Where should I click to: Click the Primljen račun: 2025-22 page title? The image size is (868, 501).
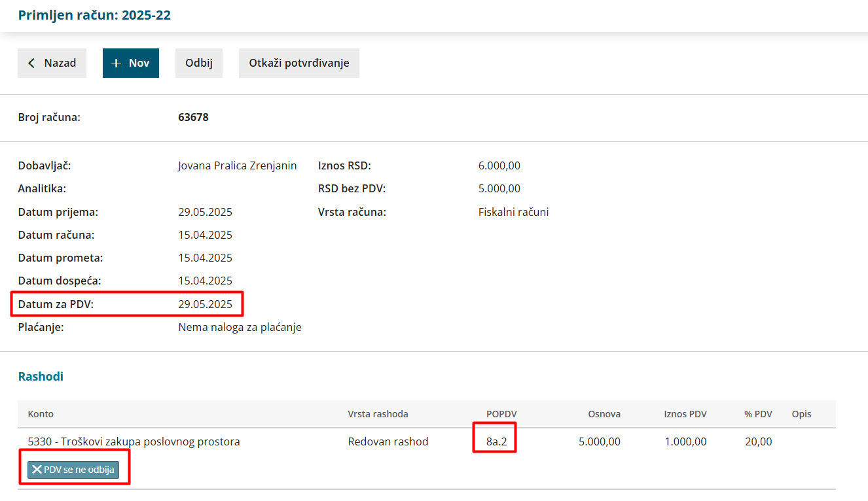click(94, 15)
